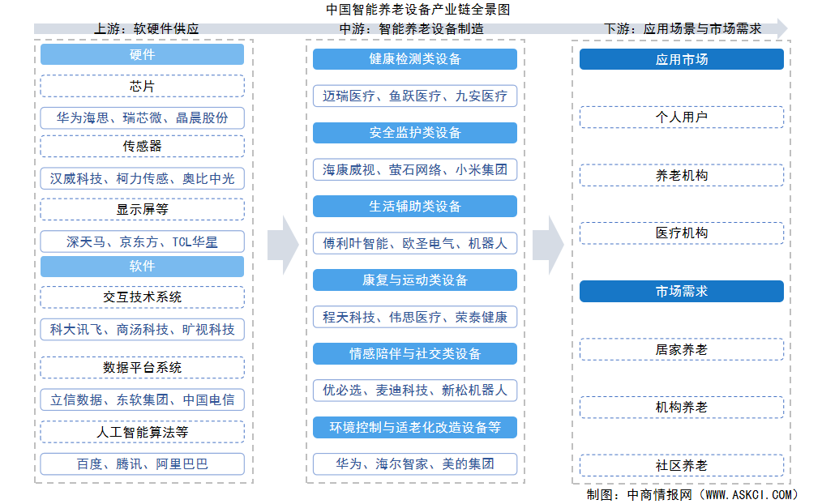This screenshot has height=504, width=822.
Task: Open the 硬件 section header
Action: coord(142,54)
